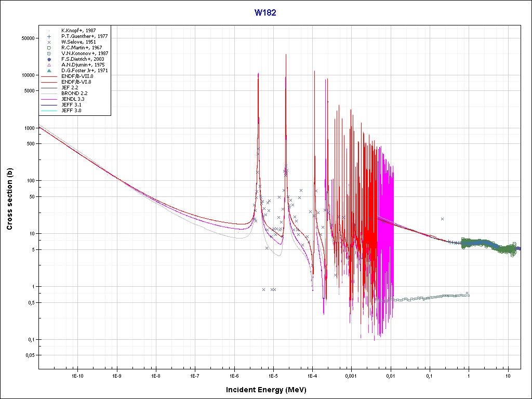Click the blue JEFF 3.1 line sample

pos(49,105)
